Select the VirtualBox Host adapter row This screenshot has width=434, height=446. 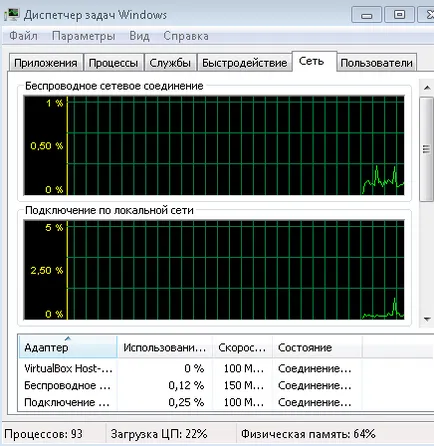[190, 368]
